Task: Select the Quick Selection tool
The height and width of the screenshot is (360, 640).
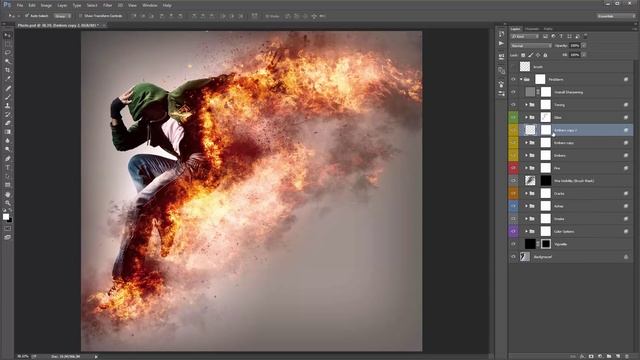Action: click(7, 61)
